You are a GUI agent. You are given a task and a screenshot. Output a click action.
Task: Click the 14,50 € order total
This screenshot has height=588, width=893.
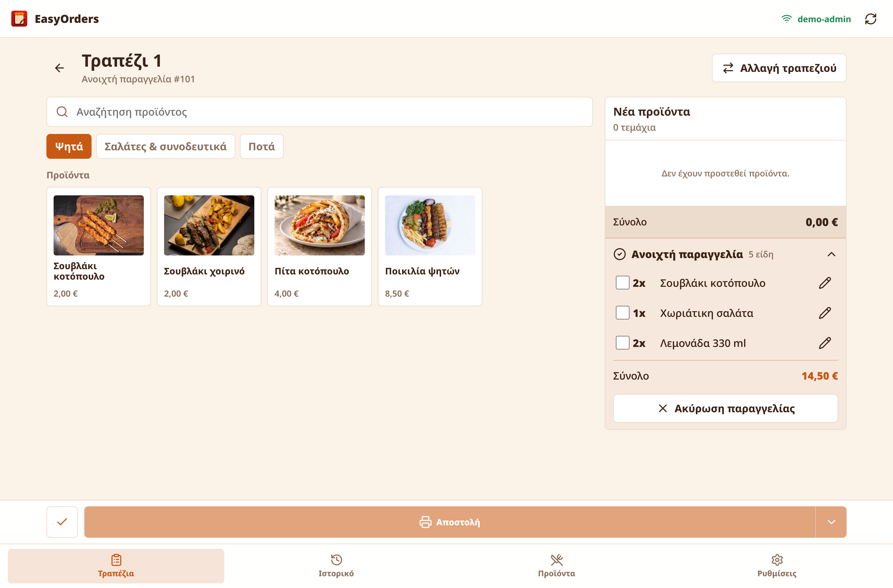[x=820, y=376]
